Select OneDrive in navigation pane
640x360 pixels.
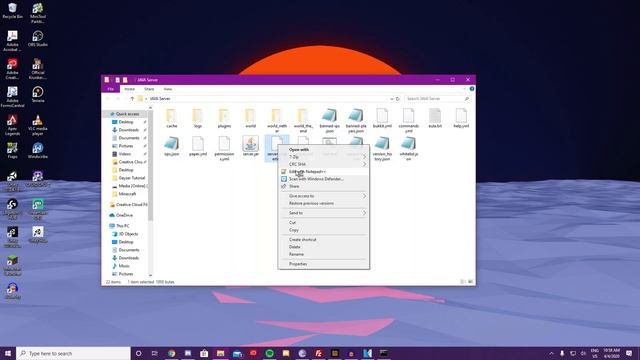[124, 215]
